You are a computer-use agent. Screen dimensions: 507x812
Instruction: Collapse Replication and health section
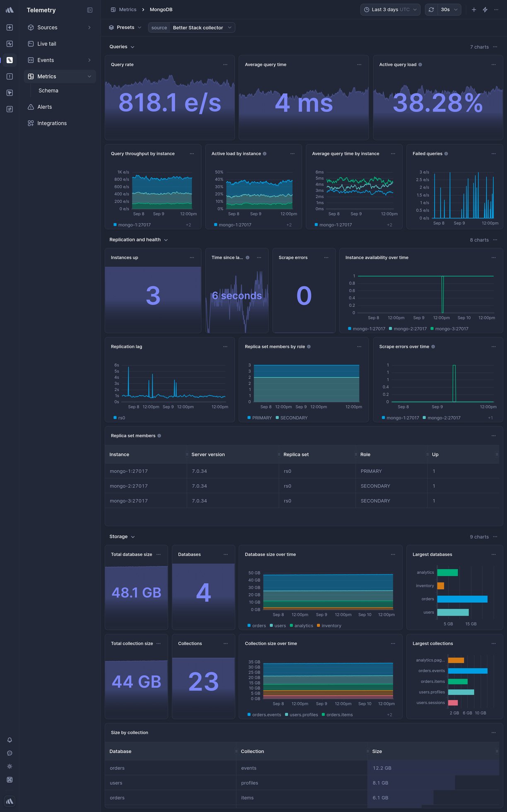[138, 240]
